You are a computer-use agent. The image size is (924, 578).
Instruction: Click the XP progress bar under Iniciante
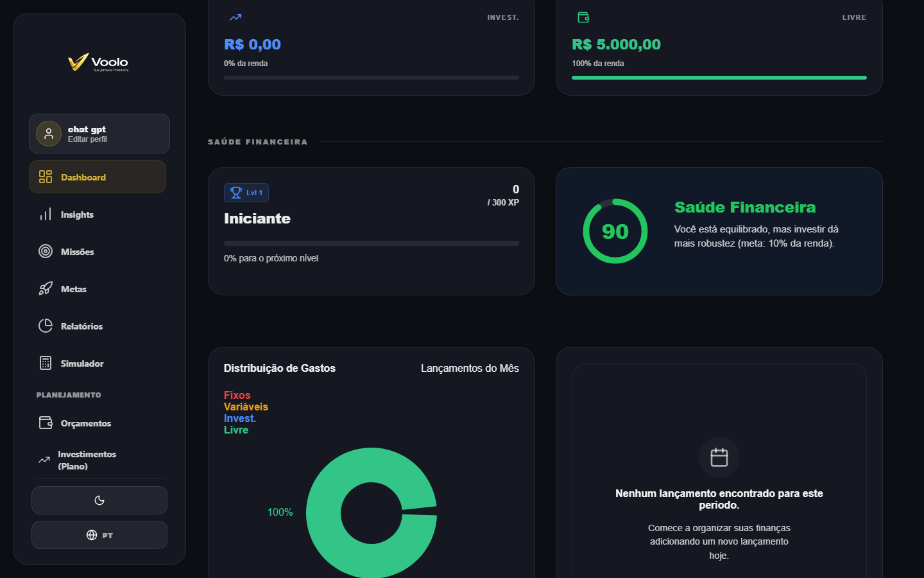[x=371, y=243]
